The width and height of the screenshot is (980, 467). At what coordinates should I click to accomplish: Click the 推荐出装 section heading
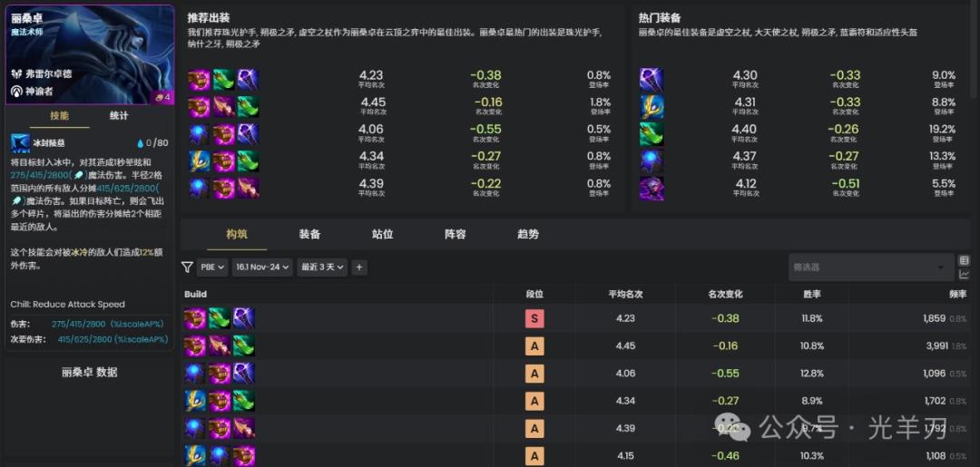point(208,18)
